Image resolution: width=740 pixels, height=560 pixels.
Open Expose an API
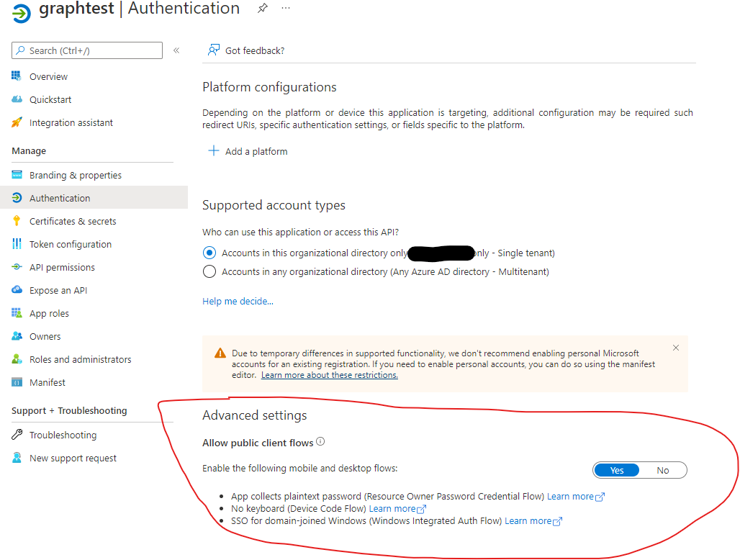point(58,291)
